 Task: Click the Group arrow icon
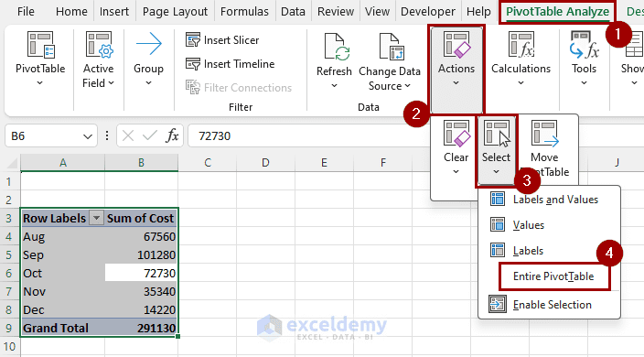click(149, 44)
